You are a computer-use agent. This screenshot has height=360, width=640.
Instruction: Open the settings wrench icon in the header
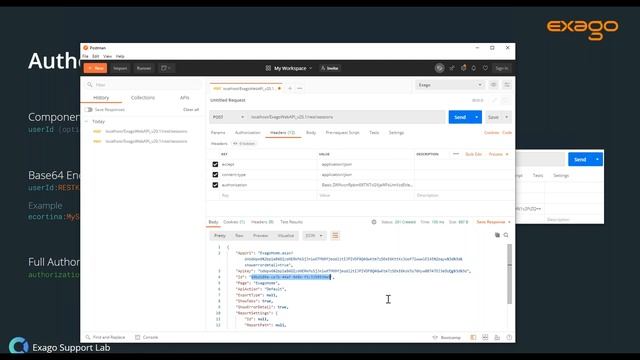coord(463,68)
